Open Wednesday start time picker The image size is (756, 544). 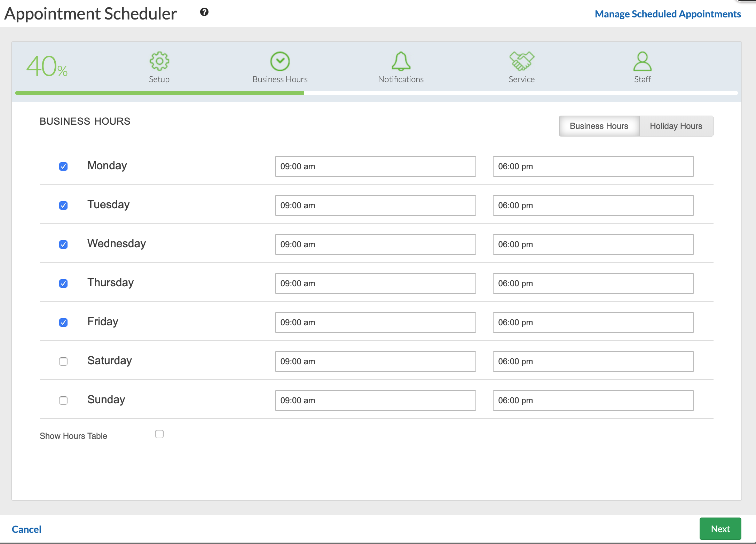[375, 244]
